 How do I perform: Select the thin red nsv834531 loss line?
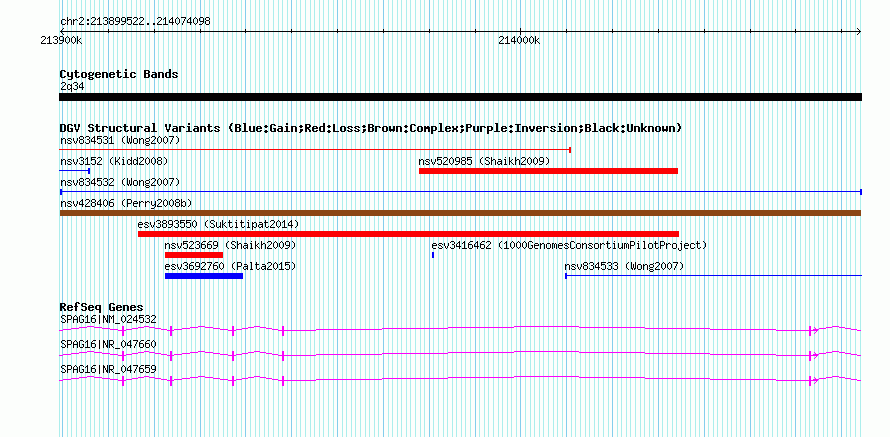315,150
